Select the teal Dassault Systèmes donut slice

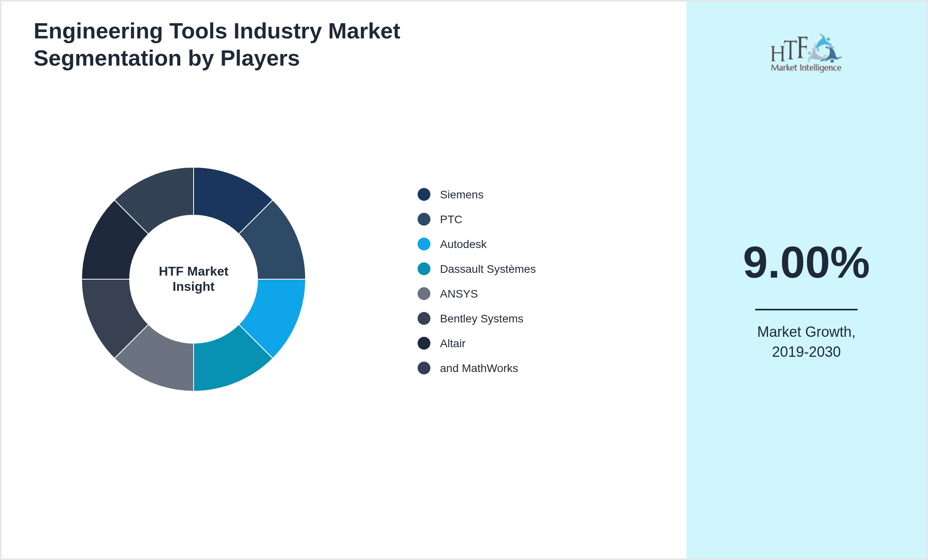[227, 361]
